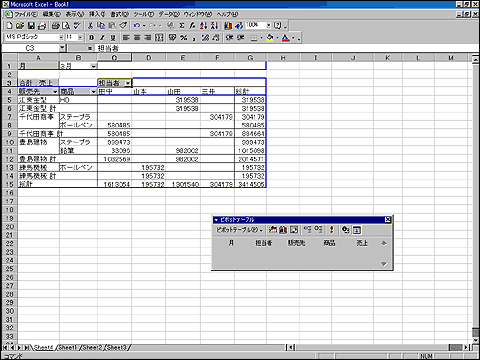Apply Percent Style icon
The image size is (480, 360).
[x=183, y=38]
